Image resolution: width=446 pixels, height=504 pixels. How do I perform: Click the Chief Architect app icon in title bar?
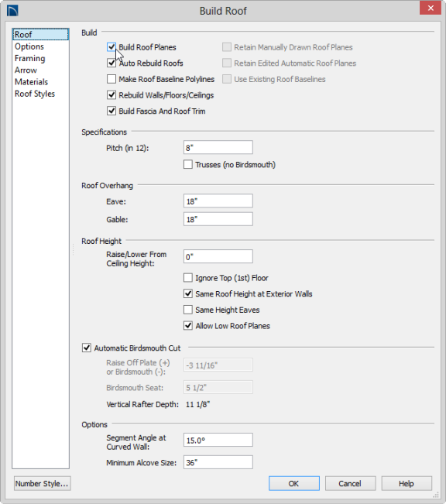pyautogui.click(x=12, y=10)
